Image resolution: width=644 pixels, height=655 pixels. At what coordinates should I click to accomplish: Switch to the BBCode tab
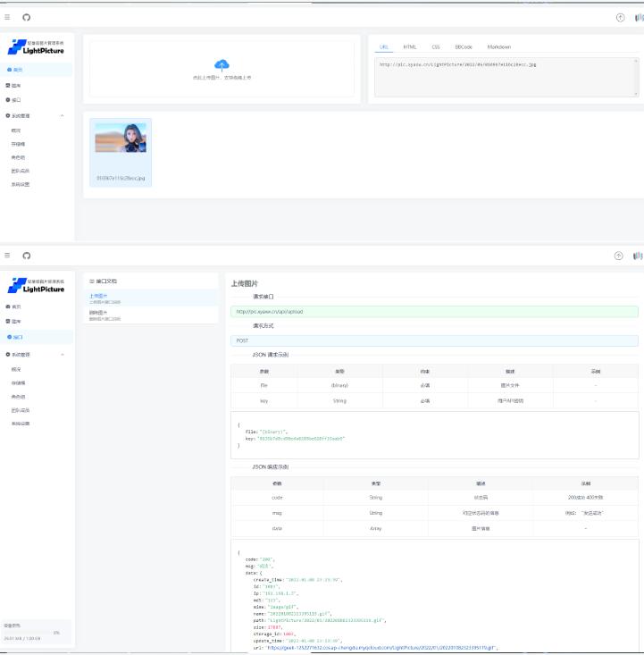coord(464,46)
